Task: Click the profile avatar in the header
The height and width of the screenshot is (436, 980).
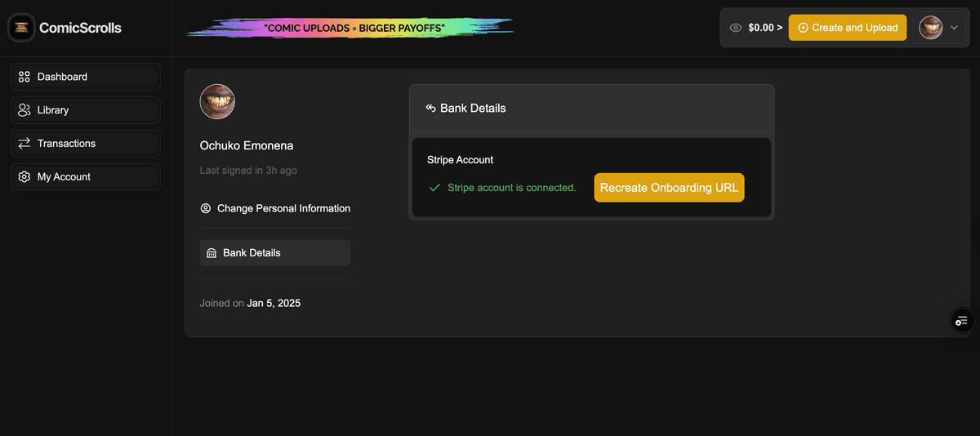Action: (x=931, y=28)
